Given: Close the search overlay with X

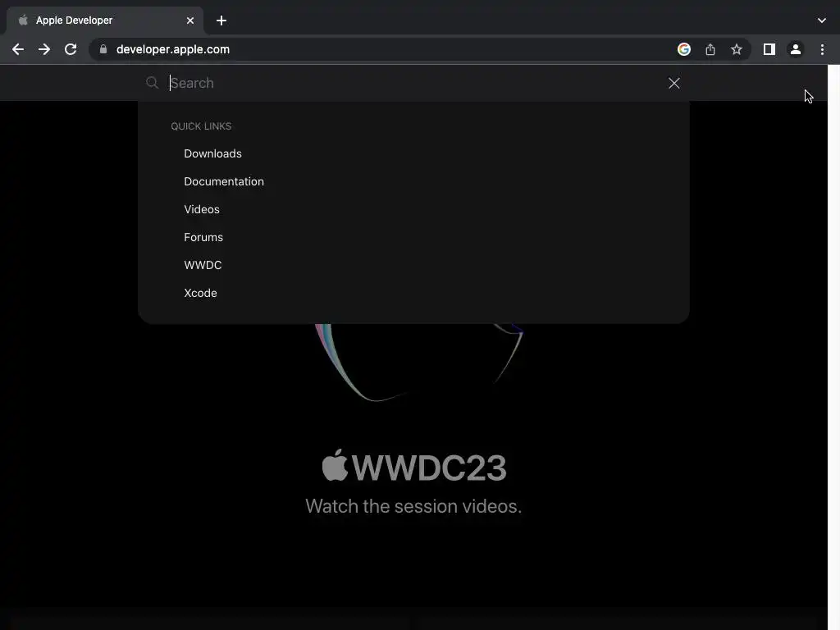Looking at the screenshot, I should pyautogui.click(x=674, y=83).
